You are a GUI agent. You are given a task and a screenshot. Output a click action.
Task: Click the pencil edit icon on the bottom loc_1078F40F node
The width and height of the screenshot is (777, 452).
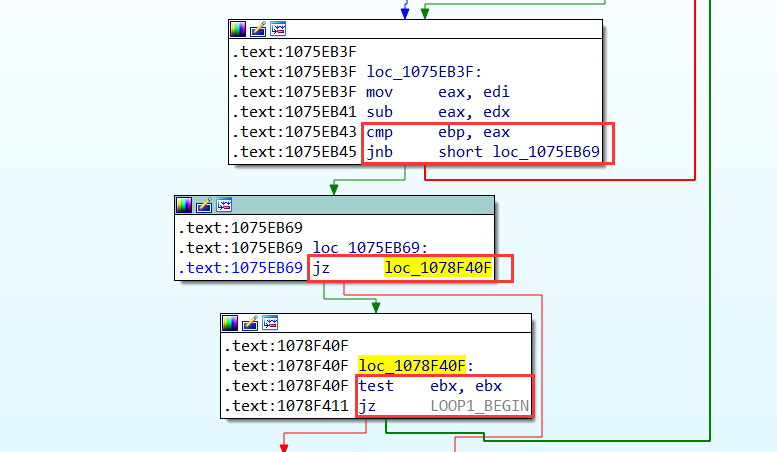250,323
